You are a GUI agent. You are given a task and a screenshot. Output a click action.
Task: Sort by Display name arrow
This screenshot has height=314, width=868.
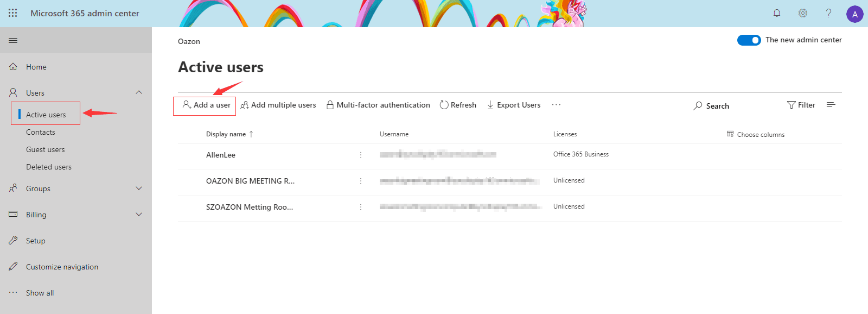pyautogui.click(x=251, y=134)
